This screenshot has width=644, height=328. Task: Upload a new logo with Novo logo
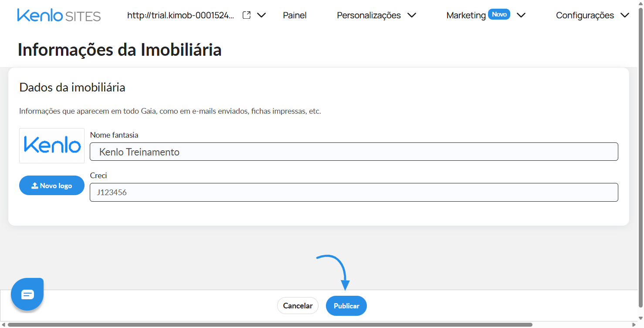point(52,186)
